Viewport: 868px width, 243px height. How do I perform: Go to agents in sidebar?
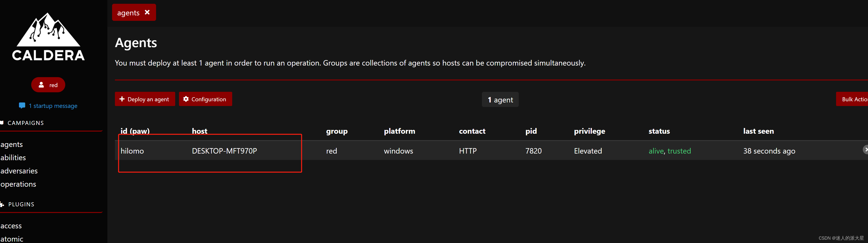[x=12, y=144]
